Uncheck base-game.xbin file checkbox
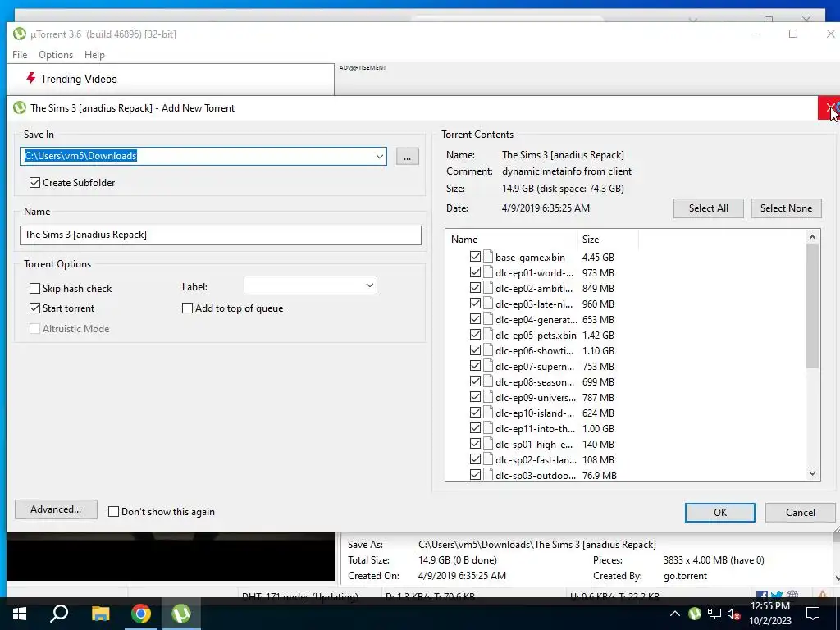 pyautogui.click(x=475, y=257)
